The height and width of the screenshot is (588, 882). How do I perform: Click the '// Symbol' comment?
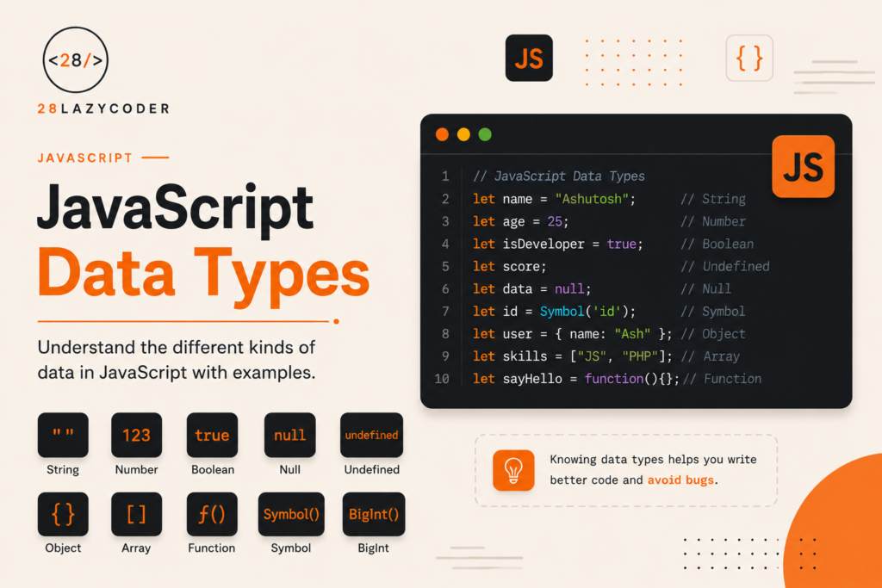(x=712, y=312)
